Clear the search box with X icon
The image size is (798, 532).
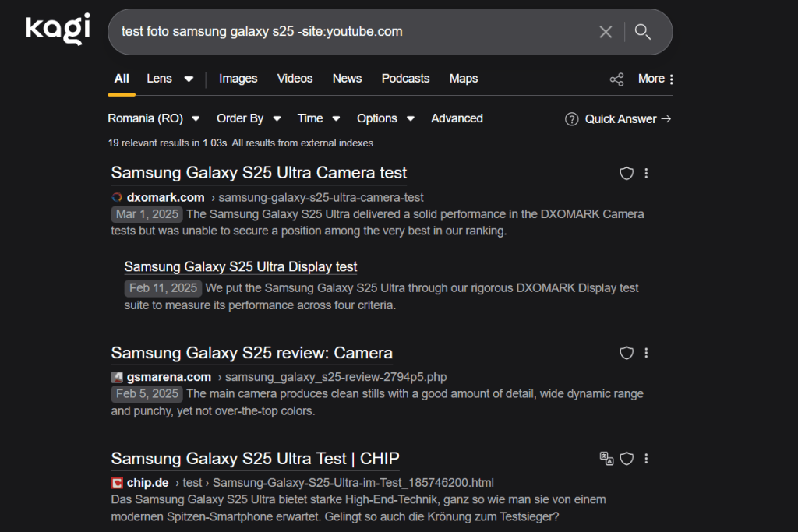click(x=606, y=32)
